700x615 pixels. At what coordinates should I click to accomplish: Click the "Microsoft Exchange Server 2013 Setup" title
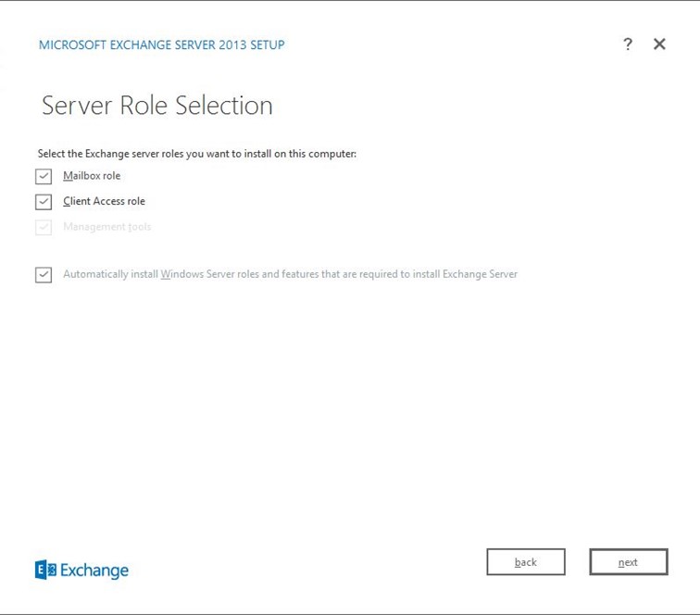[161, 44]
